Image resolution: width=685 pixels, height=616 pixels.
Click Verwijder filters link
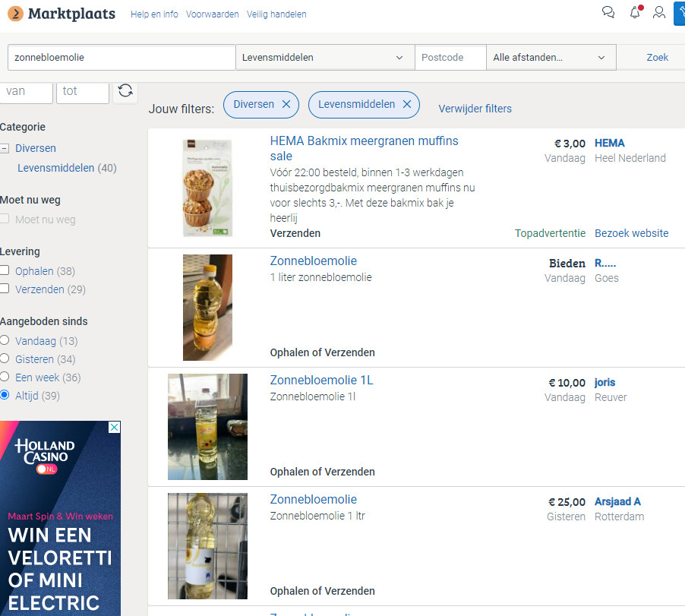(475, 109)
